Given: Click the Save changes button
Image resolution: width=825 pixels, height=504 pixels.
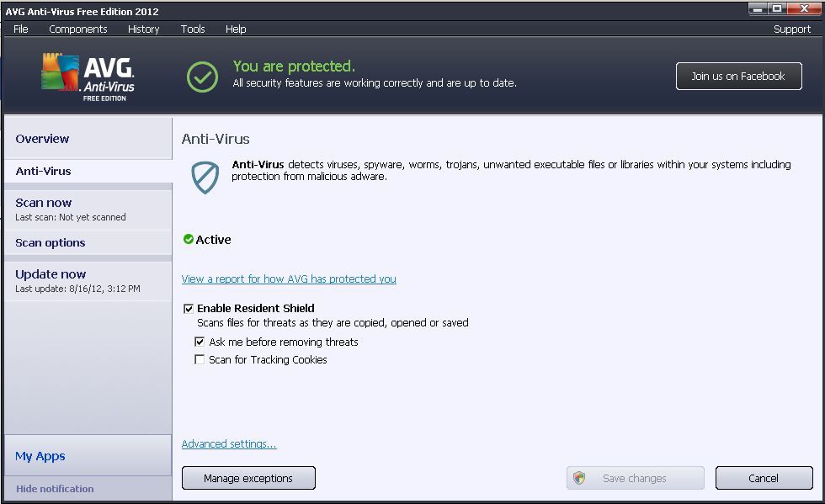Looking at the screenshot, I should [635, 478].
